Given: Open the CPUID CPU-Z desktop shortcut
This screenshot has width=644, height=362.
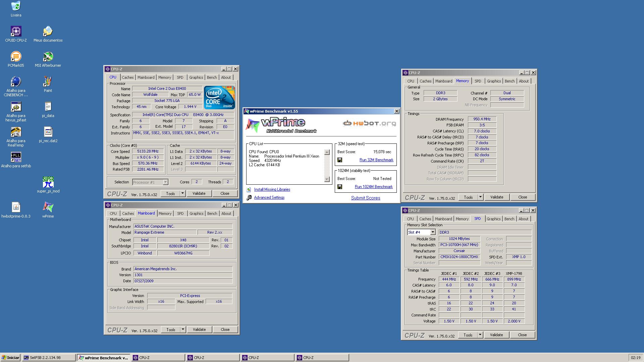Looking at the screenshot, I should (x=16, y=31).
